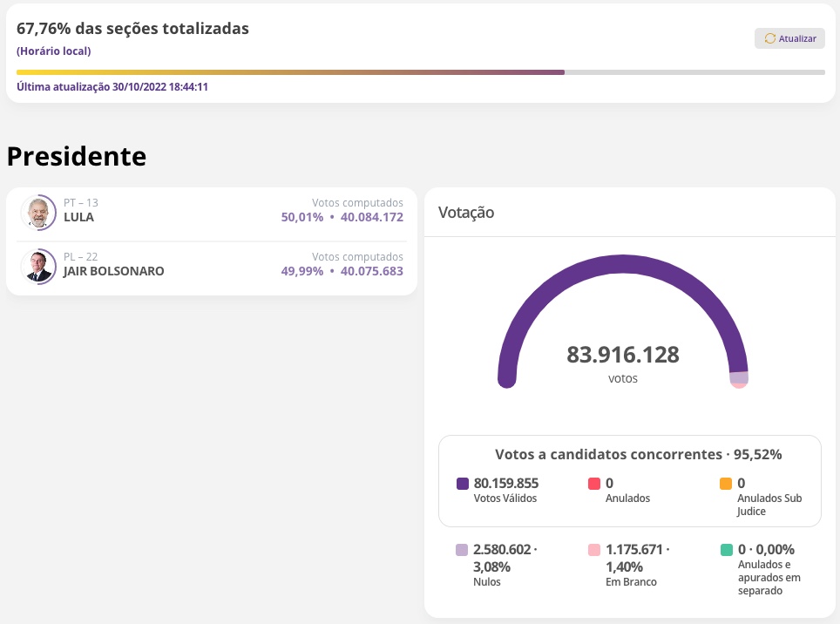840x624 pixels.
Task: Click the Última atualização timestamp link
Action: tap(113, 86)
